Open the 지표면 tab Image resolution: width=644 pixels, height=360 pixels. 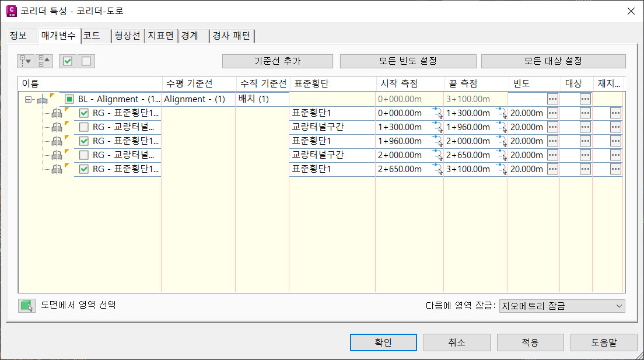click(x=160, y=36)
